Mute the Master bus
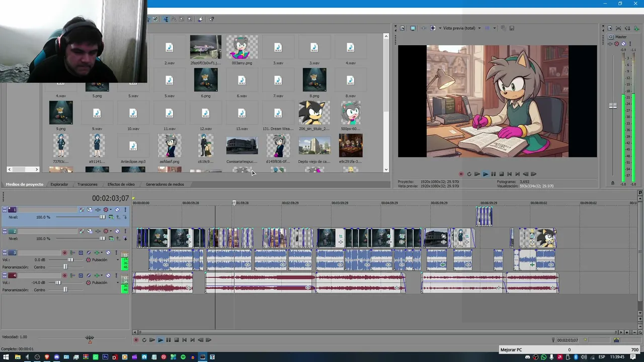644x362 pixels. [x=623, y=44]
